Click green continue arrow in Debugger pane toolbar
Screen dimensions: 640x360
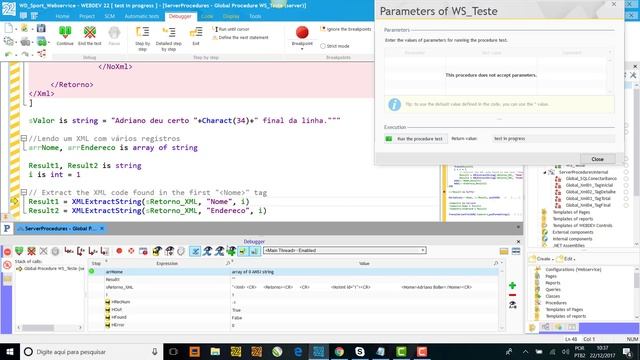click(19, 251)
